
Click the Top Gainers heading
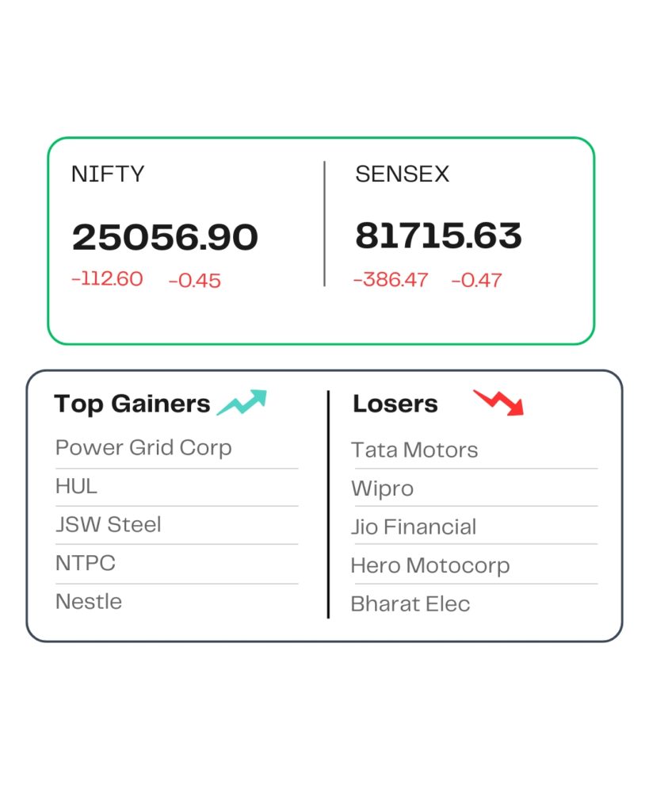[132, 404]
